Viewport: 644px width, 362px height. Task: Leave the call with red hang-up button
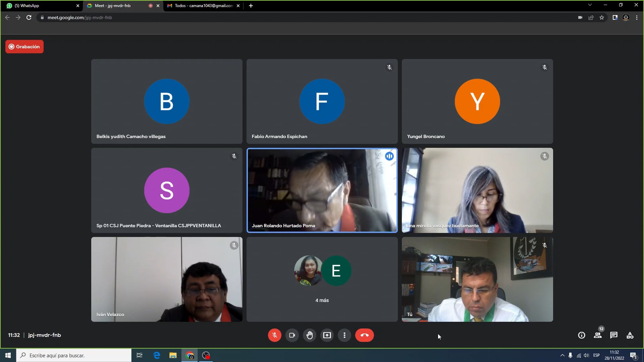point(364,335)
